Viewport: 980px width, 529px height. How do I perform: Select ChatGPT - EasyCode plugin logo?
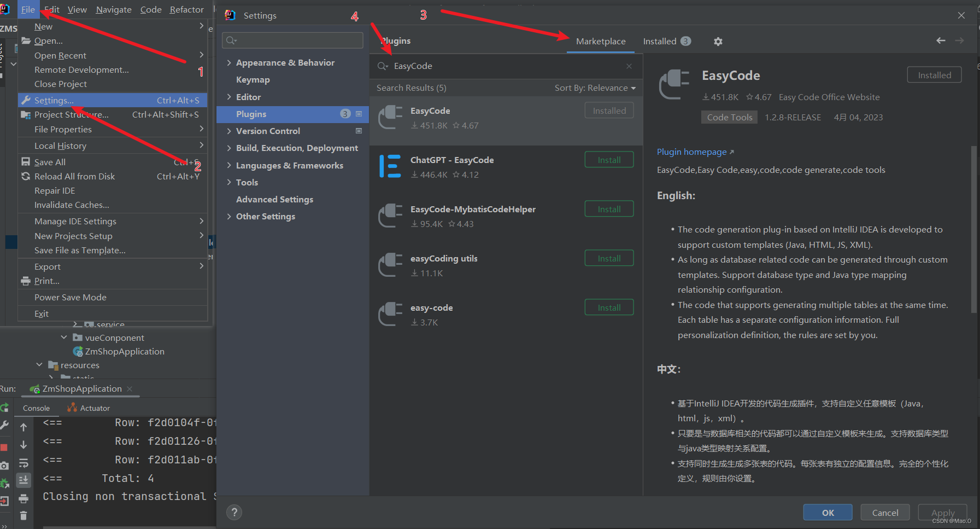(x=390, y=166)
